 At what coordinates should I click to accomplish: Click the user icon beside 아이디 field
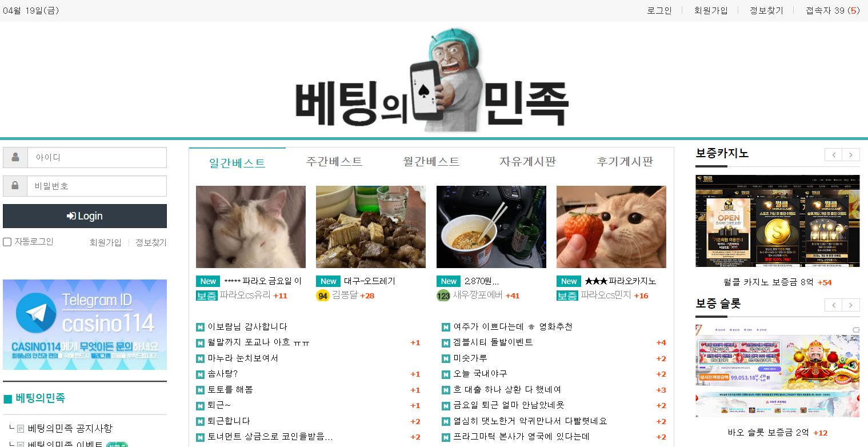tap(15, 157)
